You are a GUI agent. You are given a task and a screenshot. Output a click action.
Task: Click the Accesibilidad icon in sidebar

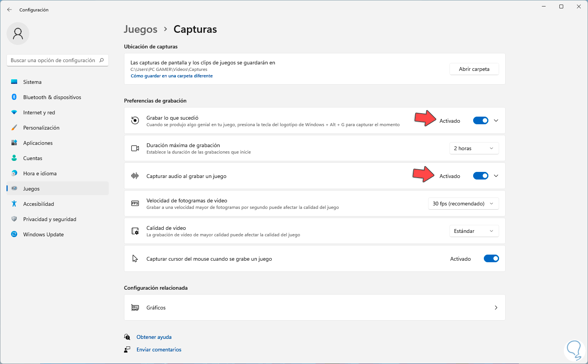pyautogui.click(x=14, y=204)
